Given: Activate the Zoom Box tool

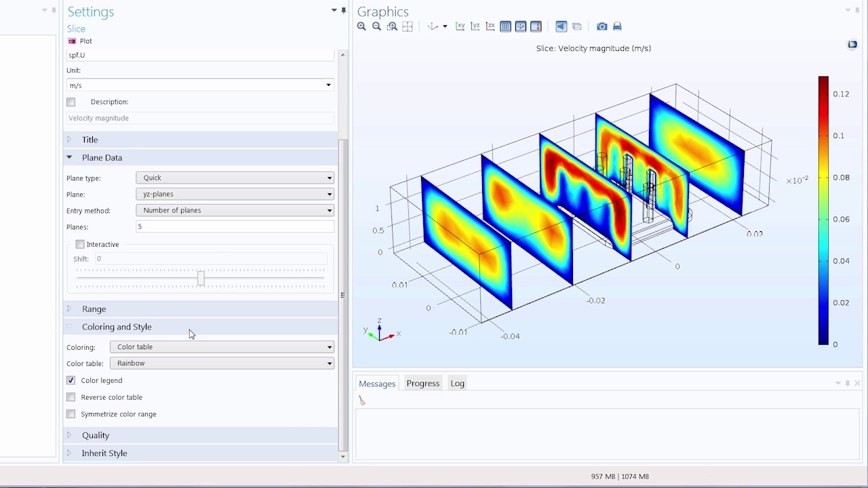Looking at the screenshot, I should click(x=392, y=26).
